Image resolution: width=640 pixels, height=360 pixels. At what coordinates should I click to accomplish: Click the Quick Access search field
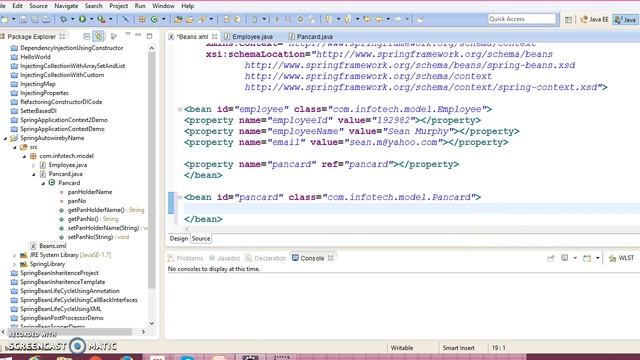click(522, 19)
